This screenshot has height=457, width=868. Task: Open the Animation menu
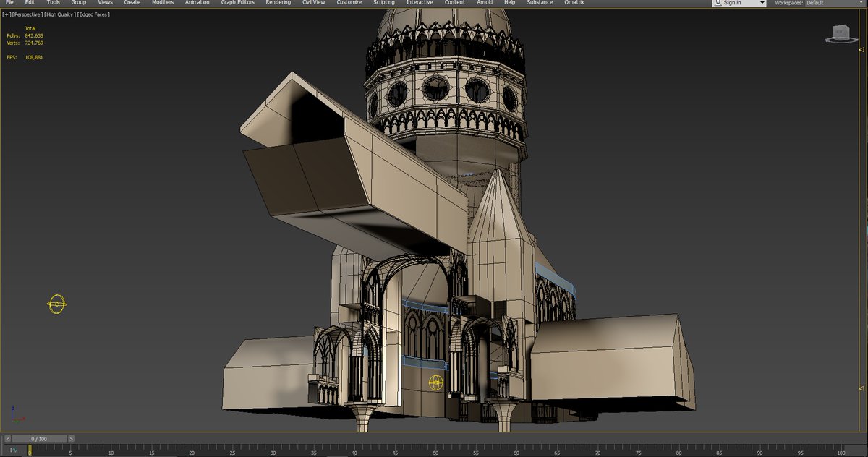point(197,2)
